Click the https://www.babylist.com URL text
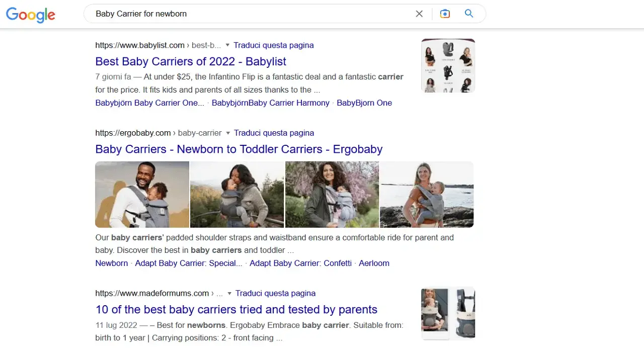This screenshot has width=644, height=357. point(140,45)
